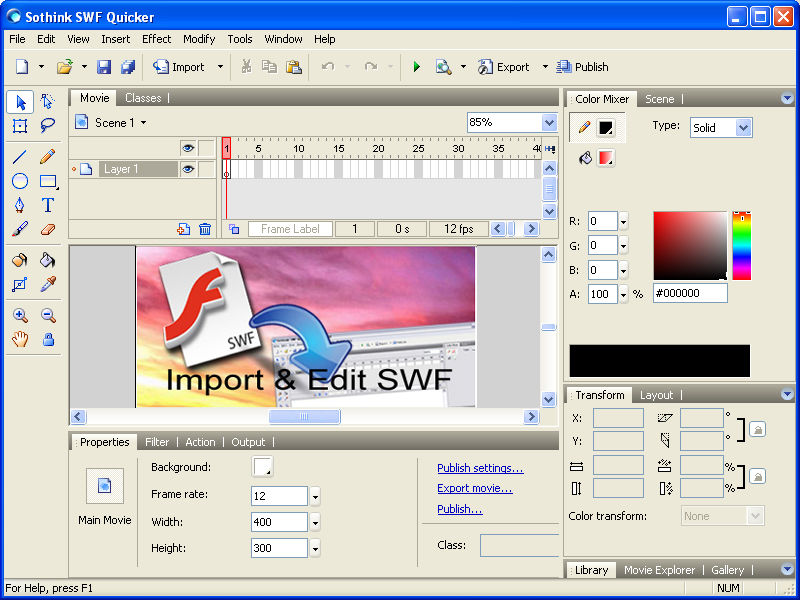This screenshot has width=800, height=600.
Task: Click the Export movie link
Action: point(474,488)
